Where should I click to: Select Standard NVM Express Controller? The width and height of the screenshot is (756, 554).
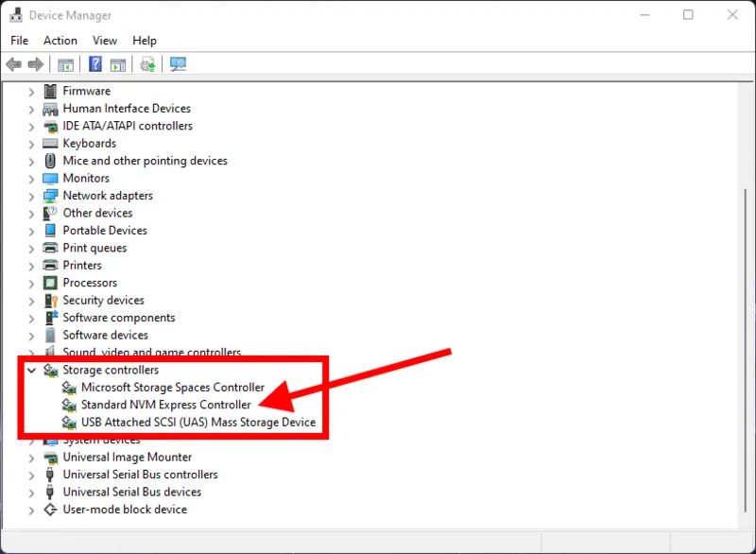[166, 405]
